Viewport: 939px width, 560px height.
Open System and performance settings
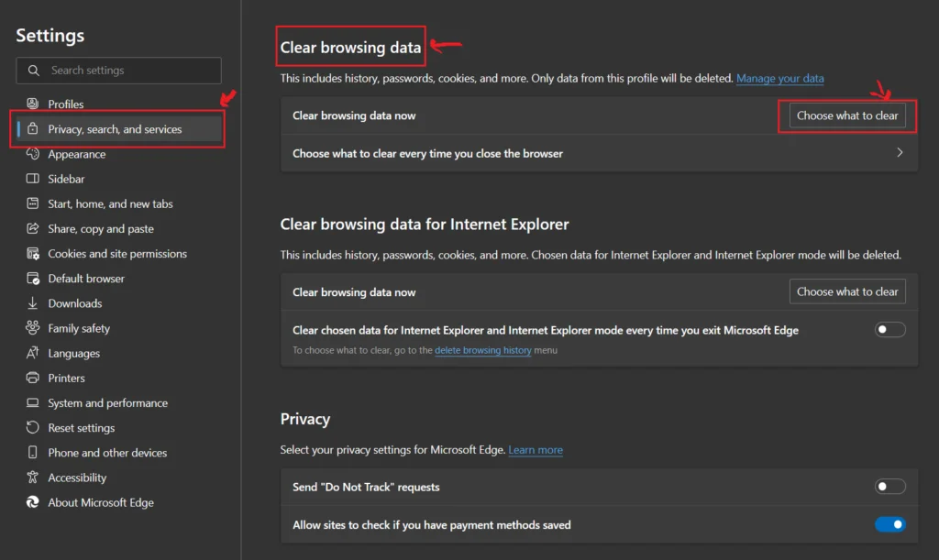(x=108, y=403)
